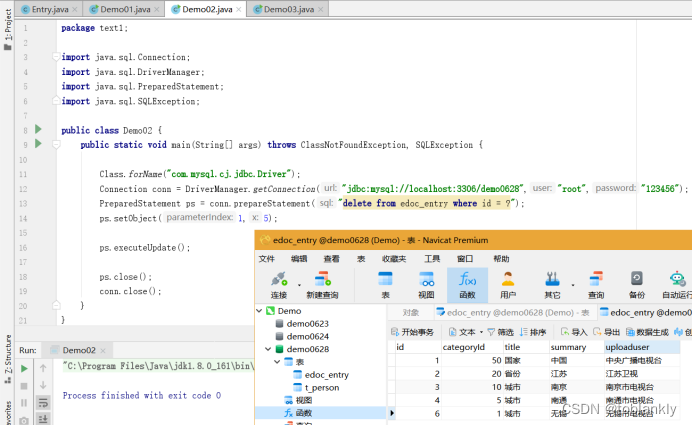Collapse the Demo connection node
692x426 pixels.
(260, 311)
